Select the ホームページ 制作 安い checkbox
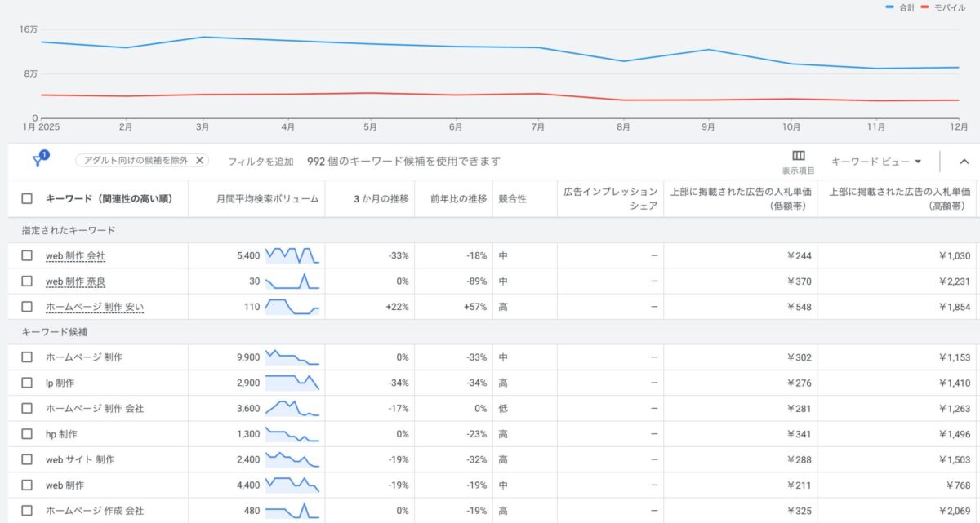 coord(27,306)
